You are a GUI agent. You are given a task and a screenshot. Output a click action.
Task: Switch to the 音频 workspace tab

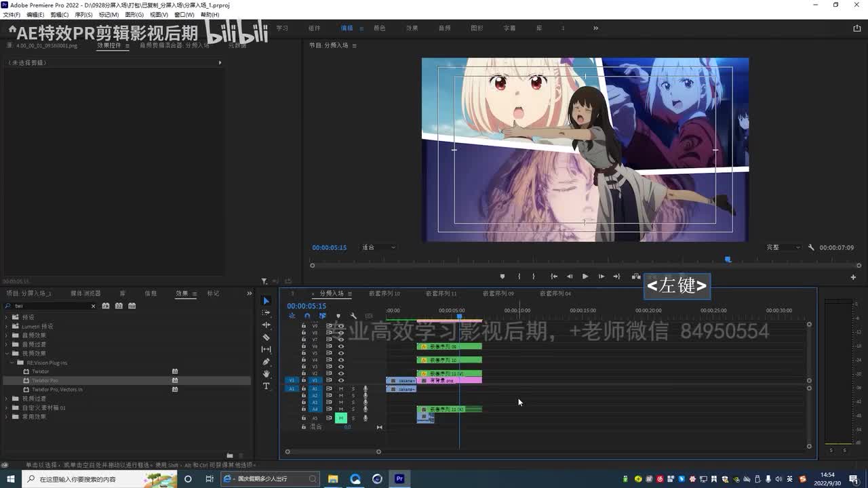click(445, 28)
